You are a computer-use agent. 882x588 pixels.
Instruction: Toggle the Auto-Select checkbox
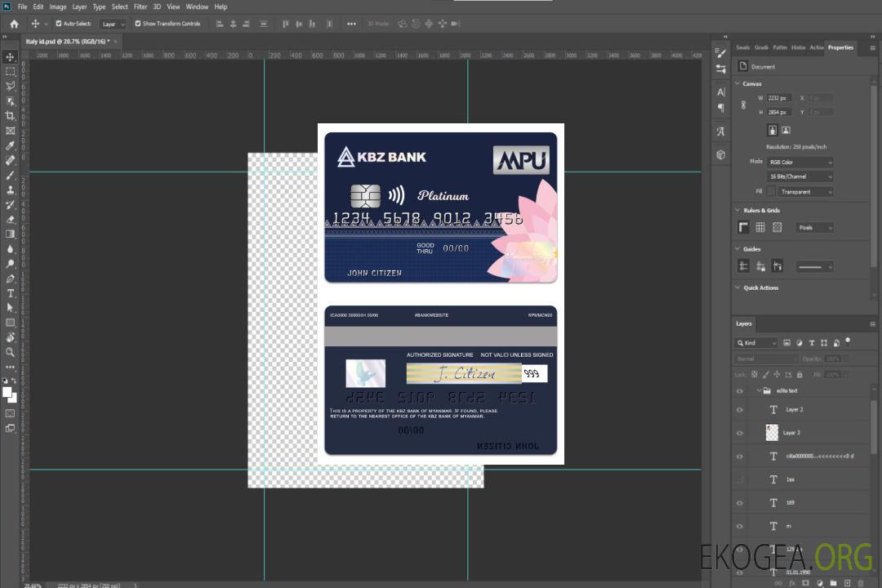pos(59,24)
